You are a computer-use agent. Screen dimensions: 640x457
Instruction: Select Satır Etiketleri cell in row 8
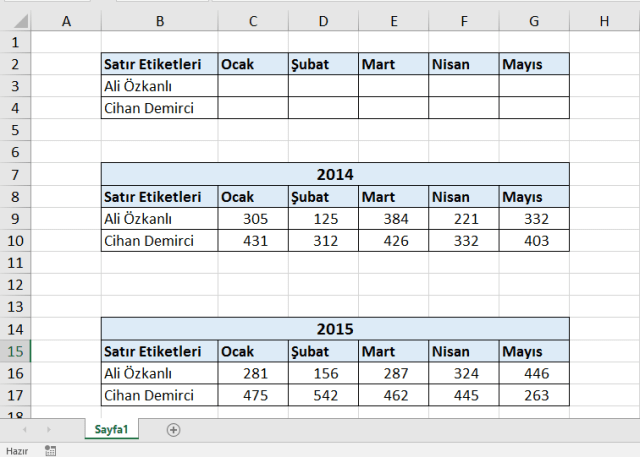(x=160, y=197)
